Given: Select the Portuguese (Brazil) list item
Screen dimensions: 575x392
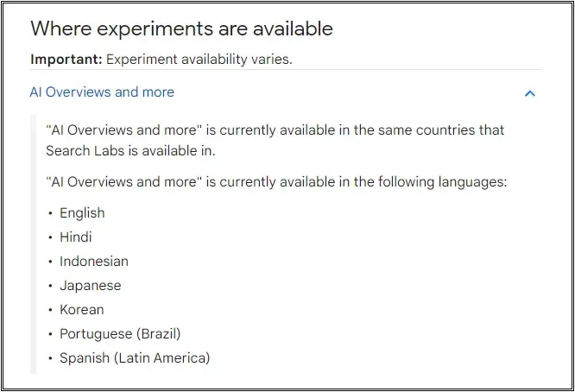Looking at the screenshot, I should coord(120,333).
